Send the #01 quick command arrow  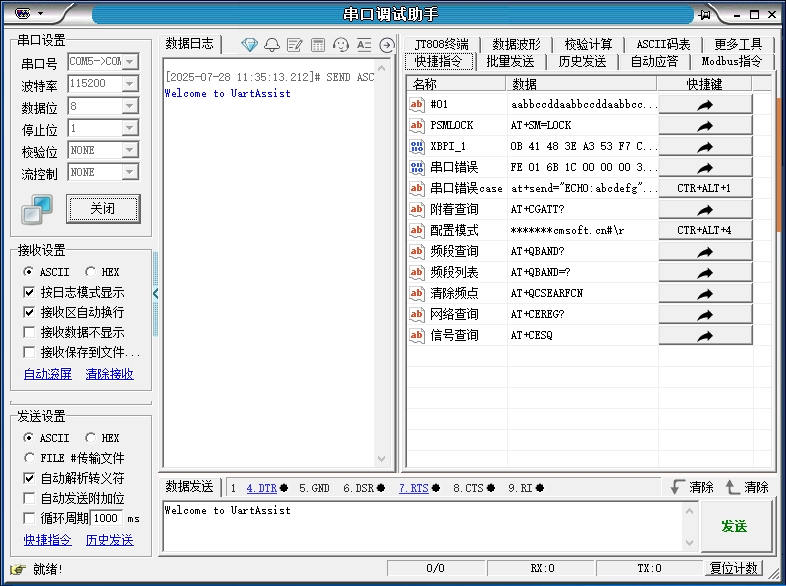tap(705, 104)
